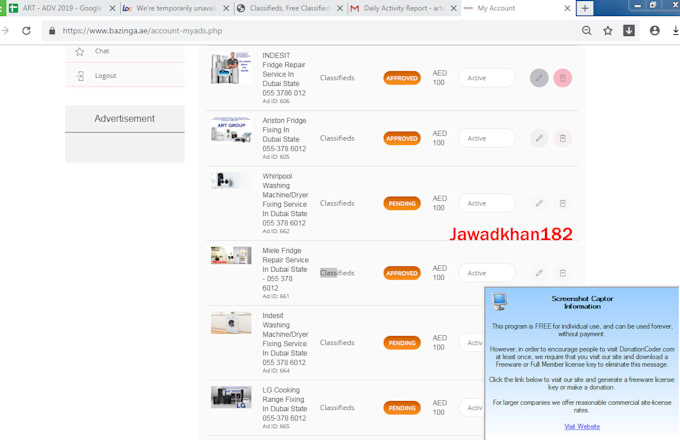Open Indesit Washing Machine/Dryer Fixing title
This screenshot has width=680, height=440.
285,339
